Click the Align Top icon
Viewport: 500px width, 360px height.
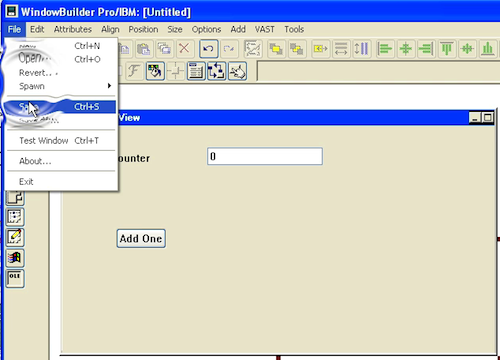[447, 49]
